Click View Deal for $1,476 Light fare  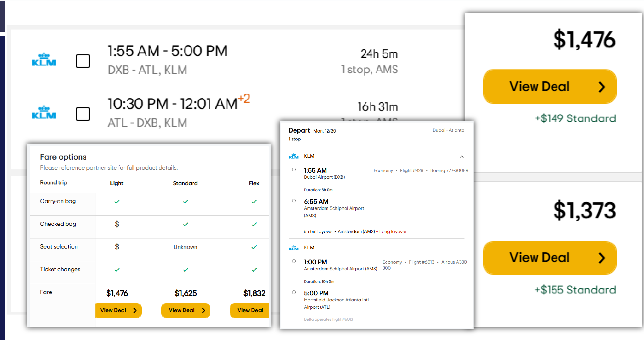118,310
